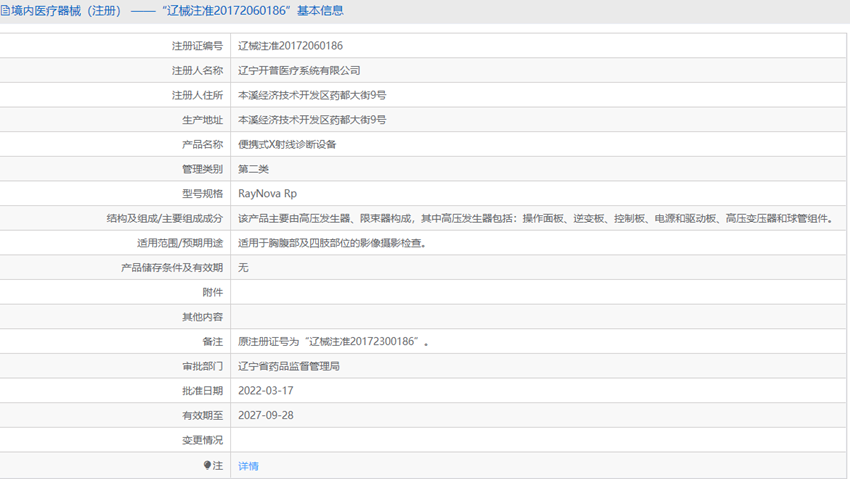The image size is (850, 479).
Task: Select product name 便携式X射线诊断设备
Action: coord(287,145)
